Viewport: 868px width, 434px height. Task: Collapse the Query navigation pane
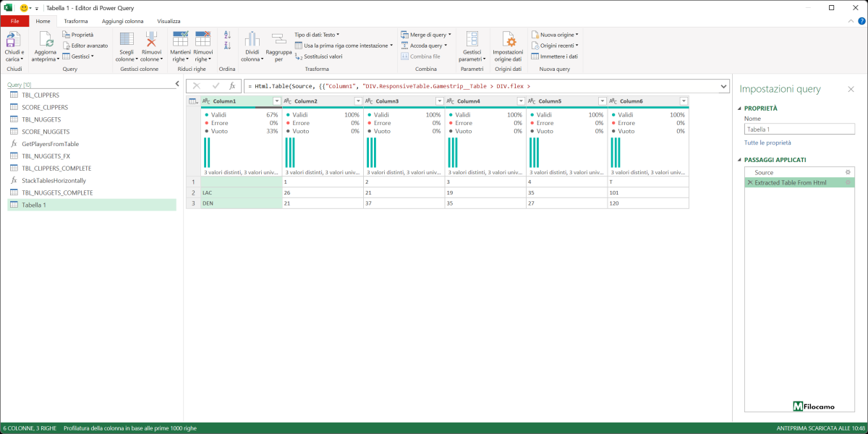pyautogui.click(x=178, y=84)
